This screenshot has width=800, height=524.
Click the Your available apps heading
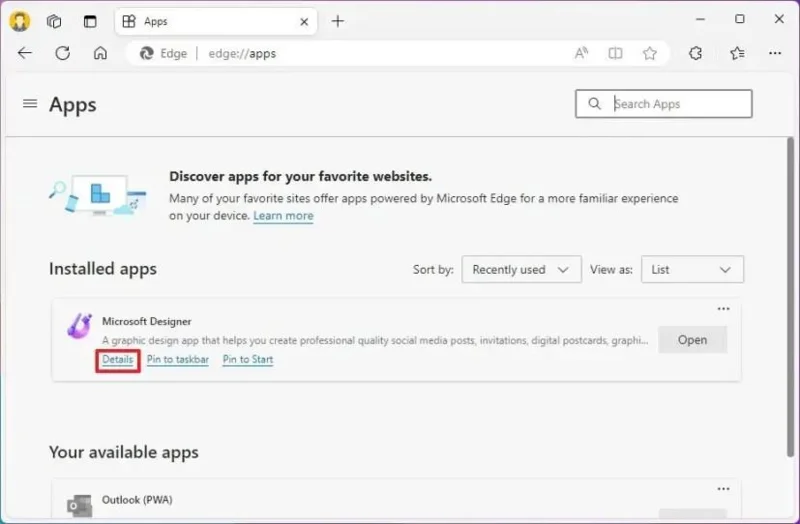click(123, 452)
